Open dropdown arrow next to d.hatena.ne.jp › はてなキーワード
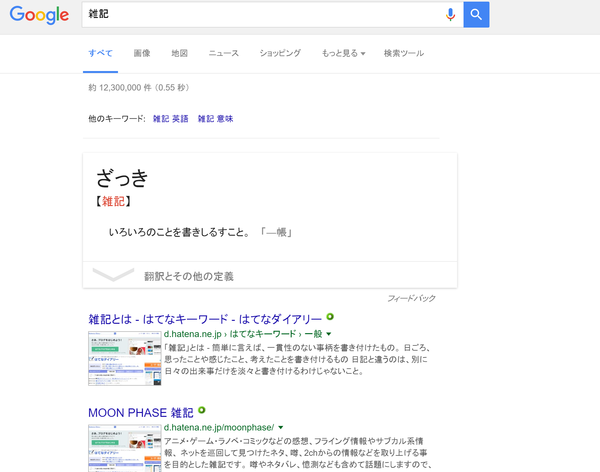 329,334
